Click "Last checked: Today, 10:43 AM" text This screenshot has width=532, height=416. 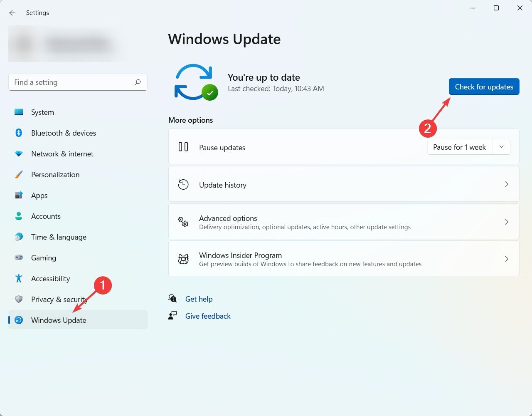[x=276, y=89]
